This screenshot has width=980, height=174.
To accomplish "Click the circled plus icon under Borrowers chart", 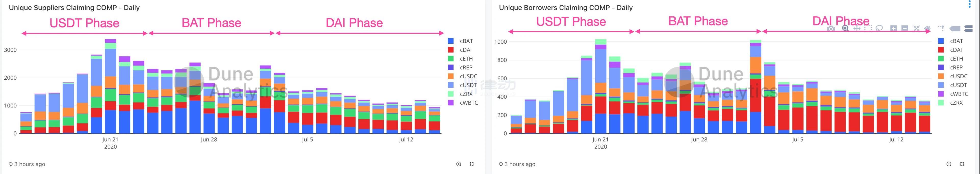I will (x=949, y=164).
